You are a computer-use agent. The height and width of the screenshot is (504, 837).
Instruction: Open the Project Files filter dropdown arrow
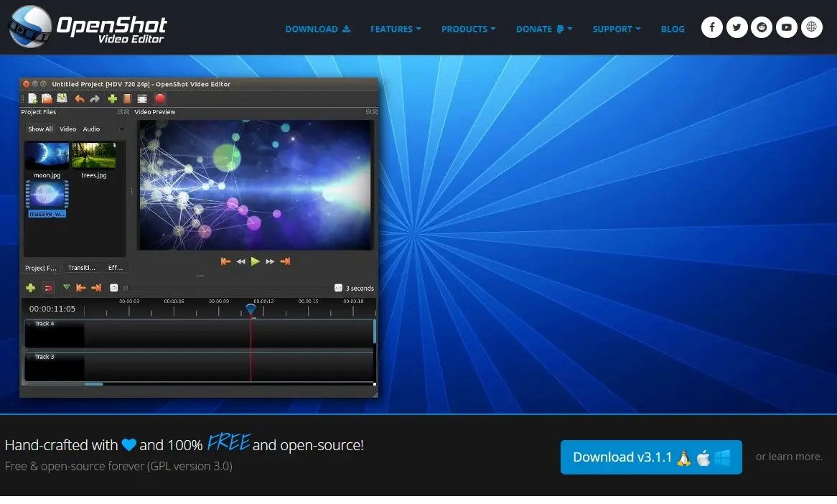tap(122, 129)
